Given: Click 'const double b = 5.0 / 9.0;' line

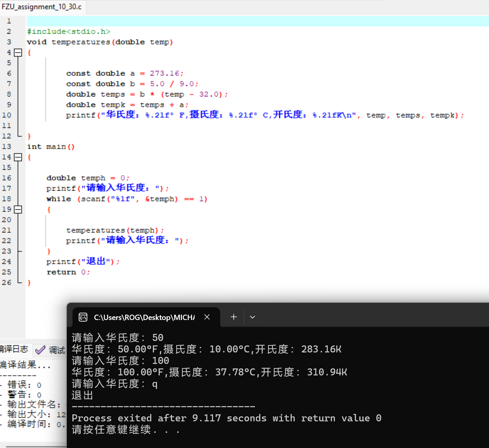Looking at the screenshot, I should [132, 84].
